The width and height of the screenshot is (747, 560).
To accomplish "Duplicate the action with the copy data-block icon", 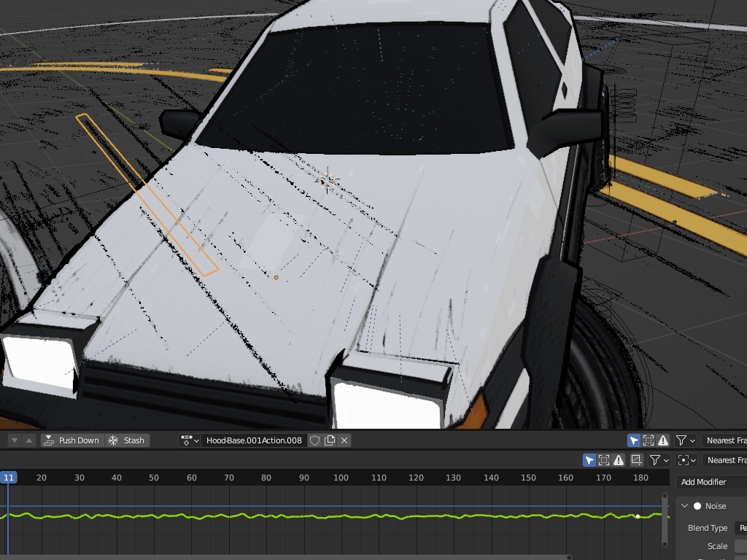I will (x=331, y=440).
